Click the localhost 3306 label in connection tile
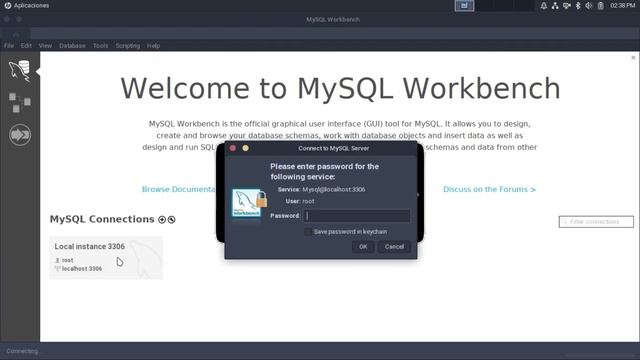The width and height of the screenshot is (640, 360). [82, 269]
